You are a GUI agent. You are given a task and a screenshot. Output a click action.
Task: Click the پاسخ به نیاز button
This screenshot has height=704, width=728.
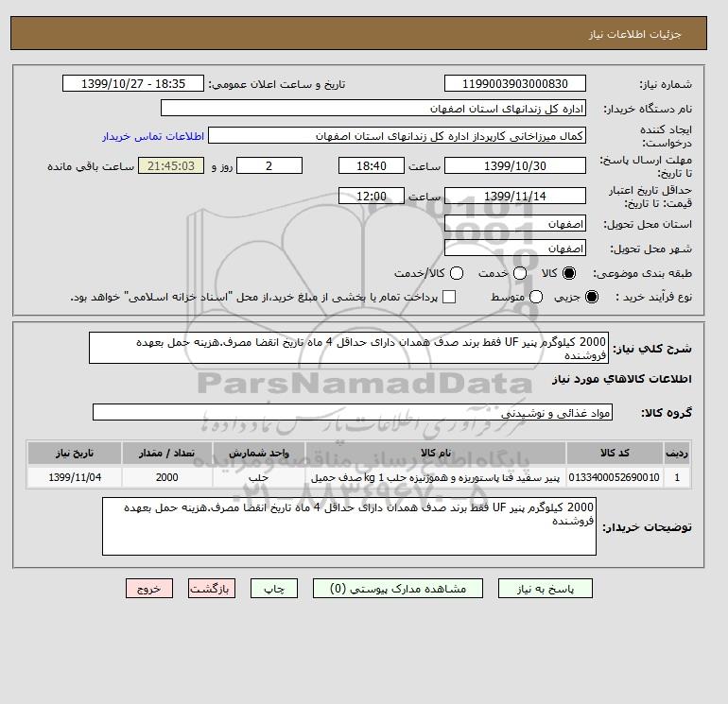pos(546,589)
